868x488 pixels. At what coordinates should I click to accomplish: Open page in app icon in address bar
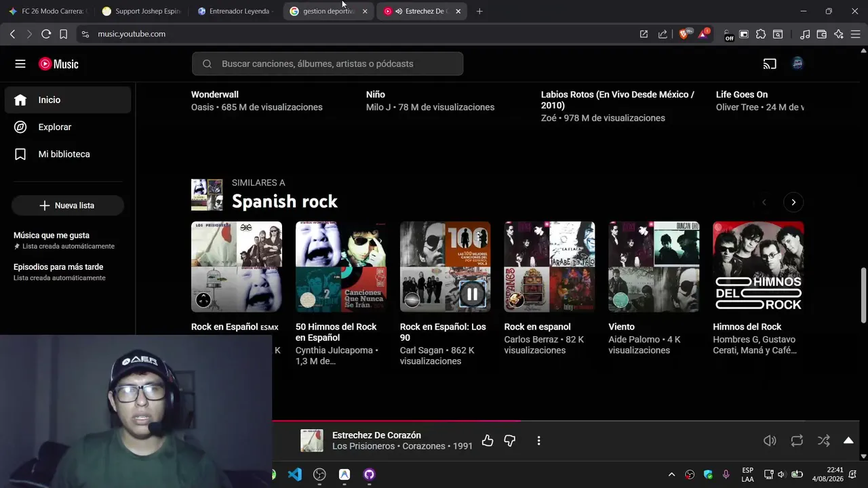[644, 34]
